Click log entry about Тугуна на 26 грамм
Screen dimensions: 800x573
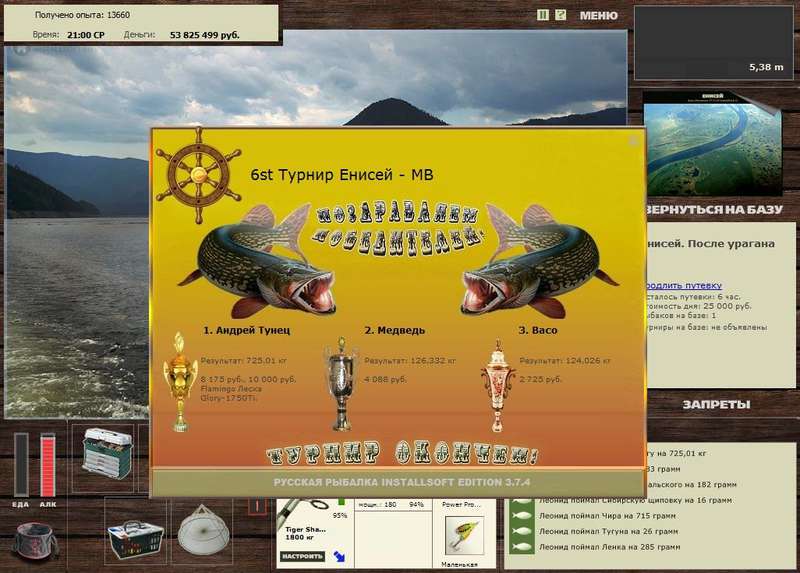click(608, 531)
